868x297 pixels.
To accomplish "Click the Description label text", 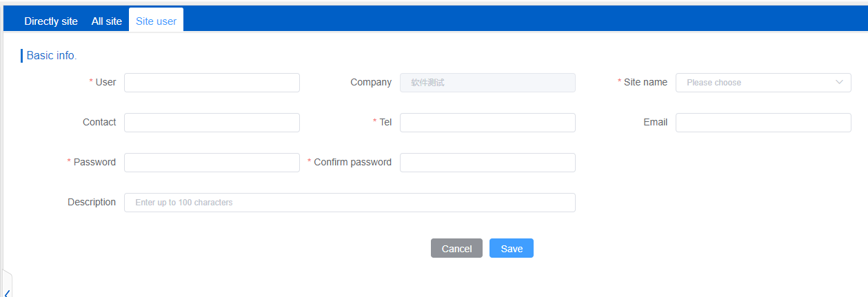I will 92,202.
